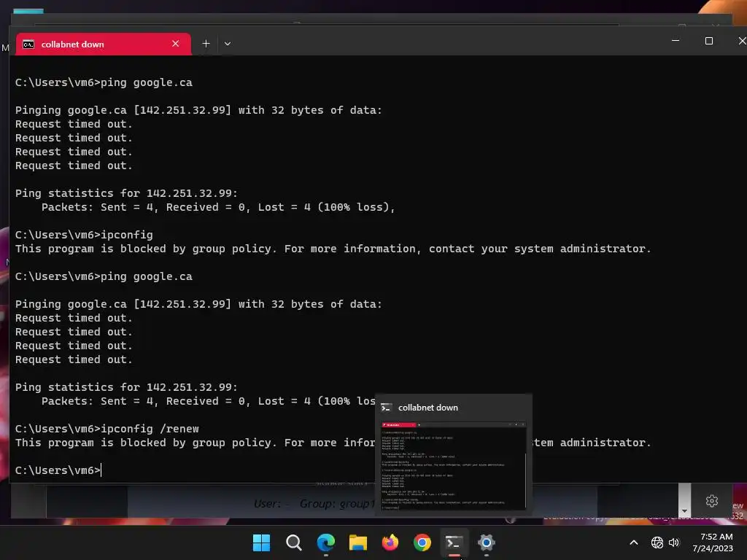The height and width of the screenshot is (560, 747).
Task: Click the Terminal taskbar icon
Action: 454,542
